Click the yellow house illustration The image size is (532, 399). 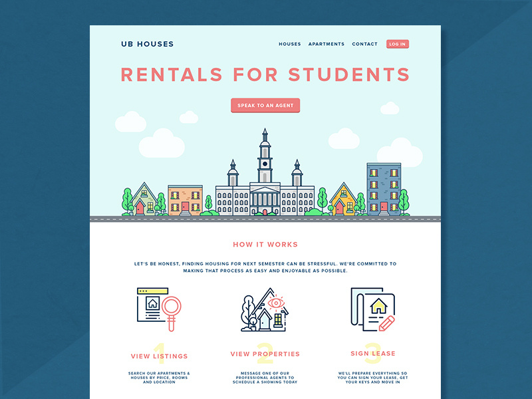344,199
